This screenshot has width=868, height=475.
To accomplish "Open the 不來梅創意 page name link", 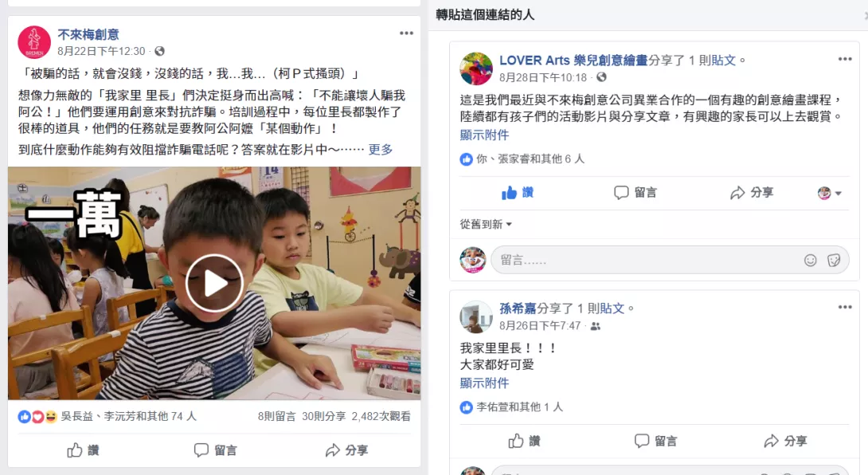I will pyautogui.click(x=88, y=34).
